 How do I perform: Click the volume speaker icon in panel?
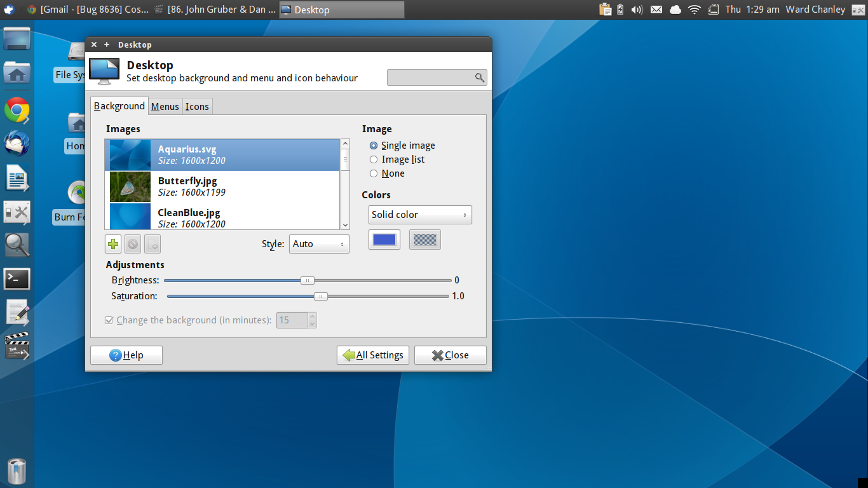(637, 10)
